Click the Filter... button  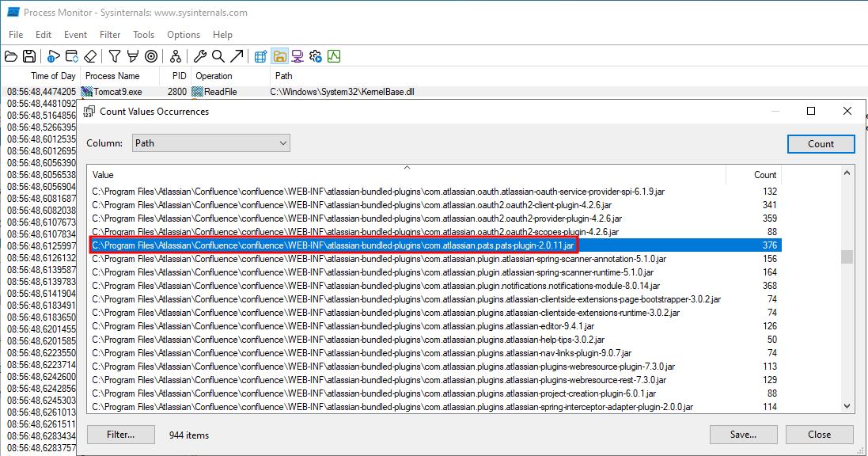pos(121,435)
